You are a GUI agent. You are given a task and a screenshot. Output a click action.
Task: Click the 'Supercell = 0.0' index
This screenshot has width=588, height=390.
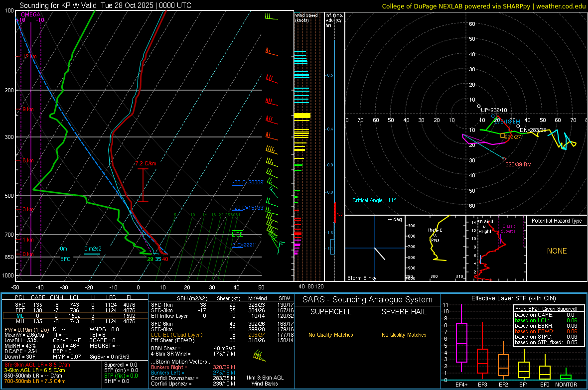pos(121,365)
